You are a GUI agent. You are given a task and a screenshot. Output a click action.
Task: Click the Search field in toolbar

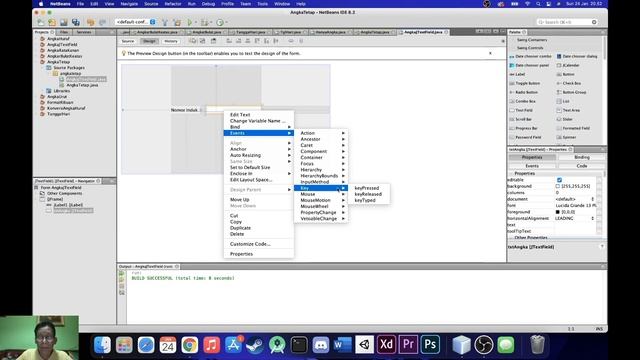[568, 22]
